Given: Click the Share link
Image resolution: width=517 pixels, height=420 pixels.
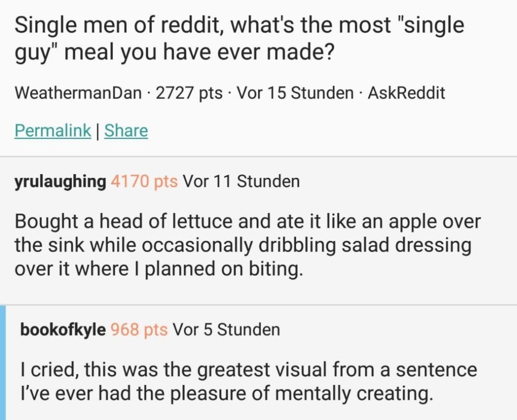Looking at the screenshot, I should (126, 130).
